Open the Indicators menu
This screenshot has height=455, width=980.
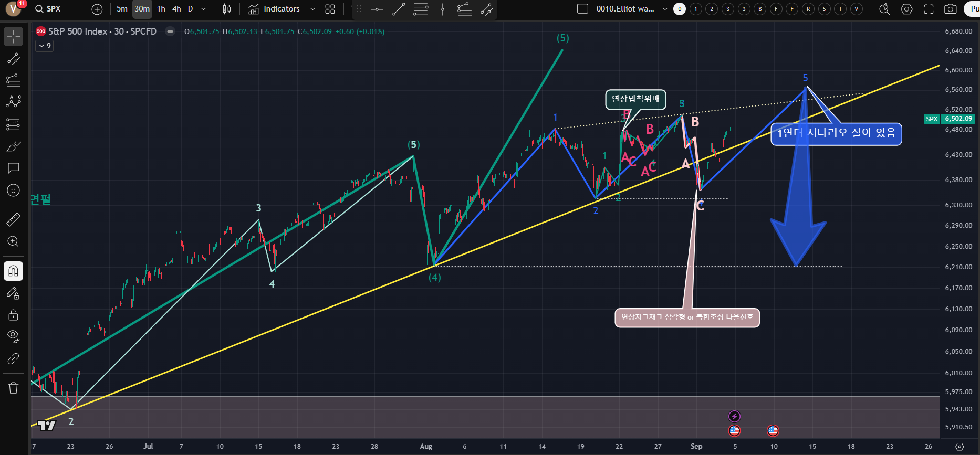[x=275, y=9]
